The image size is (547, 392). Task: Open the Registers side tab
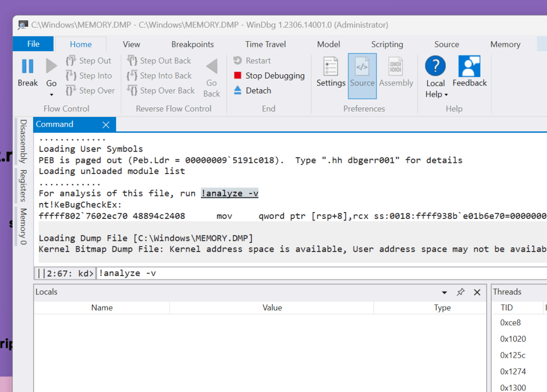(x=24, y=186)
